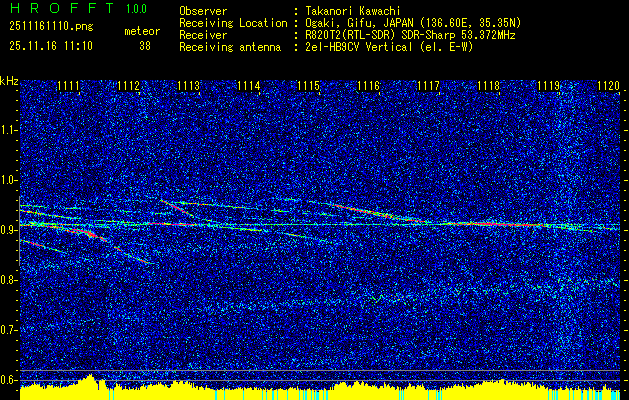
Task: Click the kHz axis unit label
Action: click(9, 81)
